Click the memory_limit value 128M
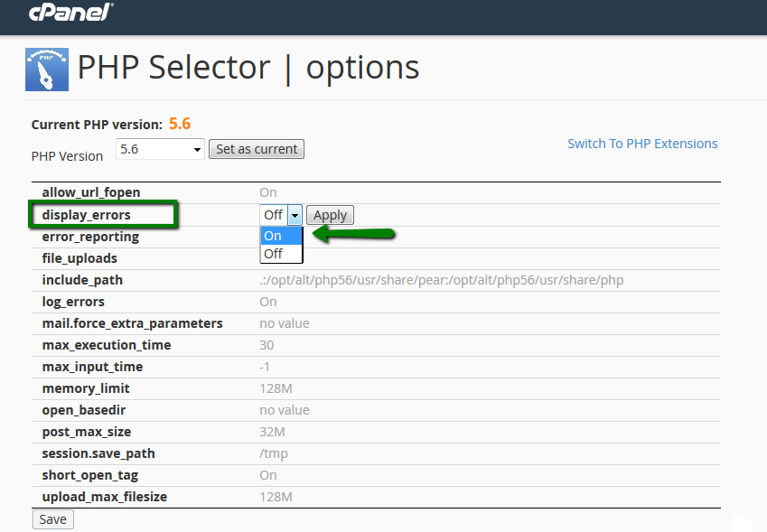767x532 pixels. 276,388
